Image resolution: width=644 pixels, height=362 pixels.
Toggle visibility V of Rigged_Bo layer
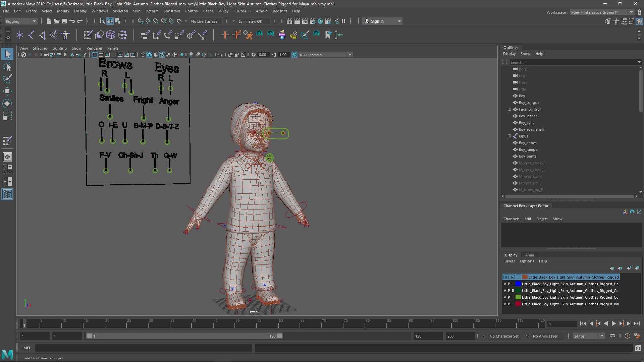click(x=505, y=304)
